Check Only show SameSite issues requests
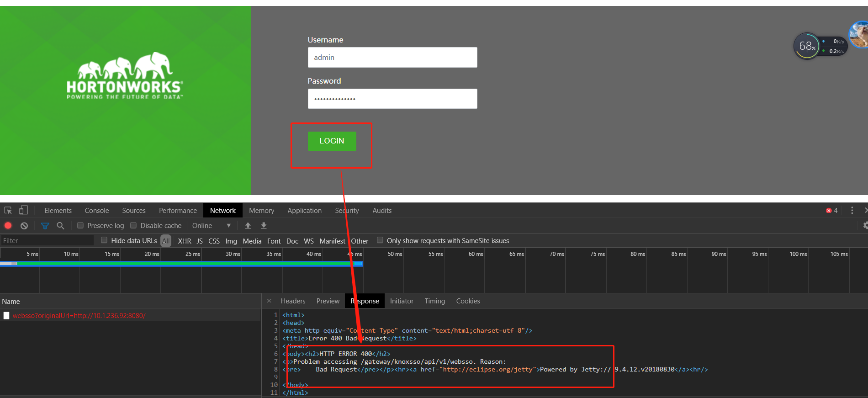Screen dimensions: 868x398 [x=380, y=240]
